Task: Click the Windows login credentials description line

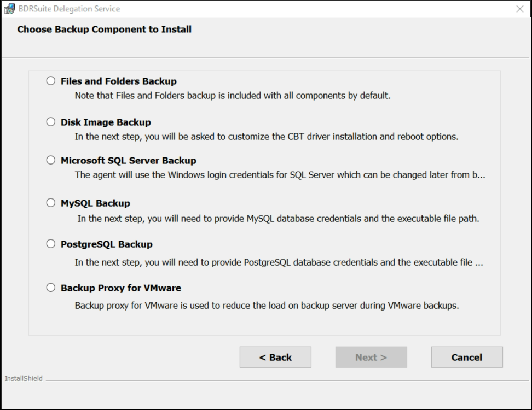Action: pyautogui.click(x=280, y=175)
